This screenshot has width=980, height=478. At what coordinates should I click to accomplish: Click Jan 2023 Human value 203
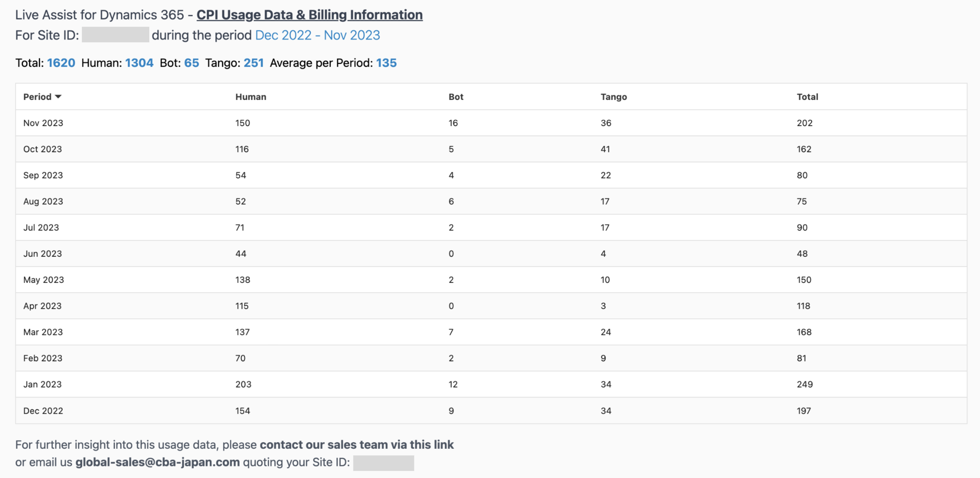point(243,384)
